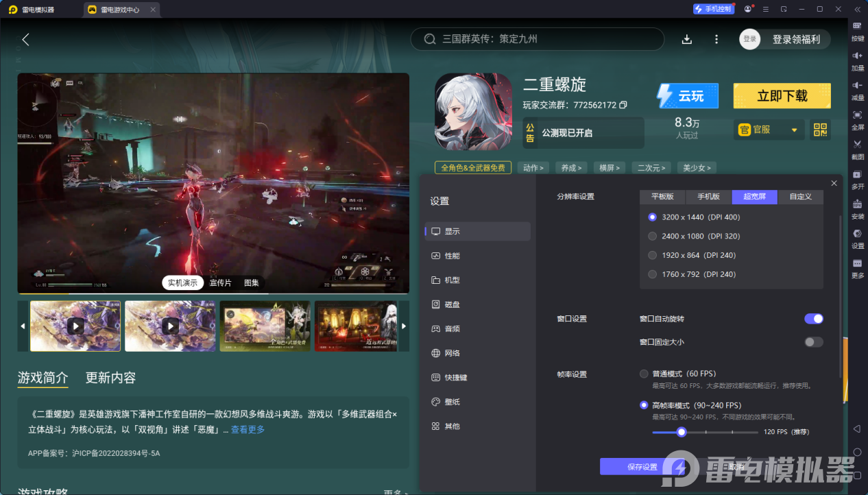Open the 更多 sidebar menu
The width and height of the screenshot is (868, 495).
(857, 267)
